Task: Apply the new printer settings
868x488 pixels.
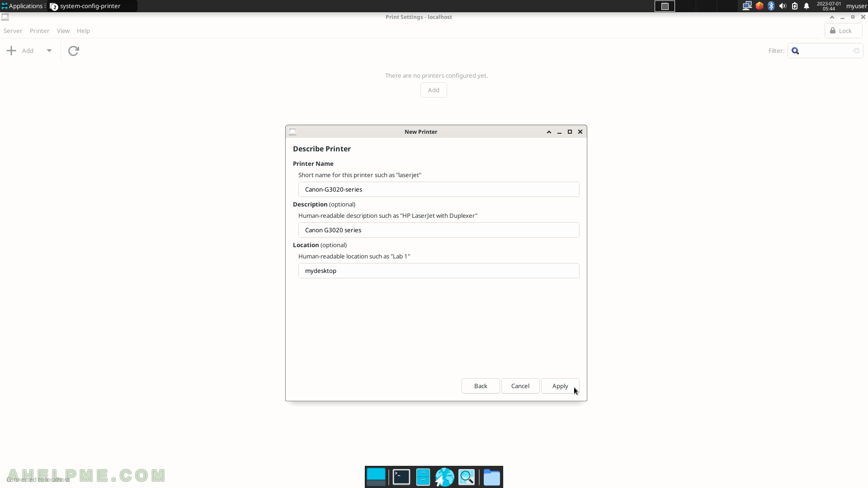Action: tap(560, 386)
